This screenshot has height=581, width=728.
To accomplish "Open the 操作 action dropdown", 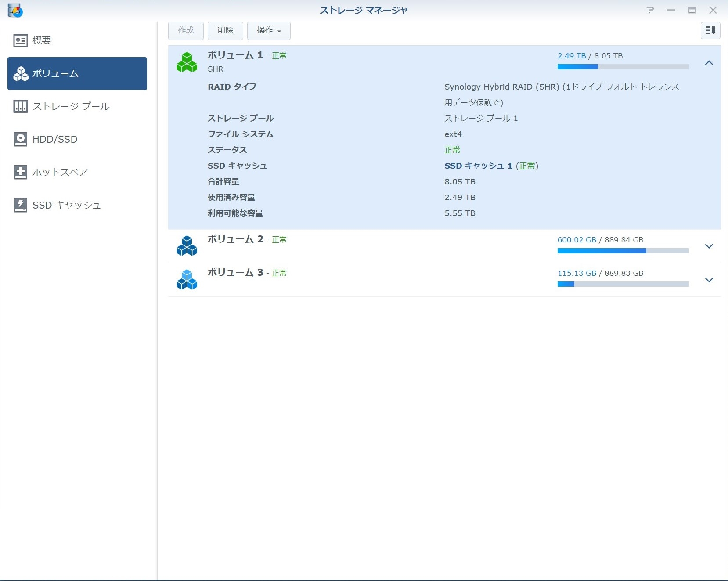I will (269, 30).
